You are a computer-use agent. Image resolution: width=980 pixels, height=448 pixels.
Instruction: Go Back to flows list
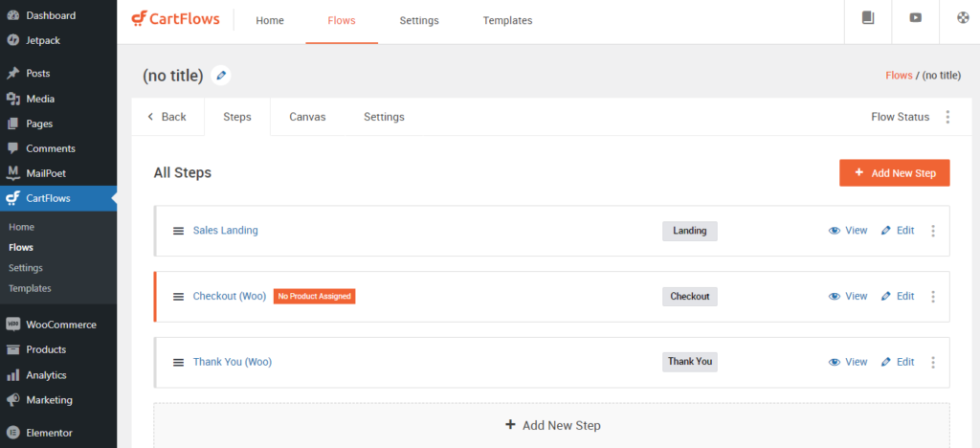click(x=167, y=117)
